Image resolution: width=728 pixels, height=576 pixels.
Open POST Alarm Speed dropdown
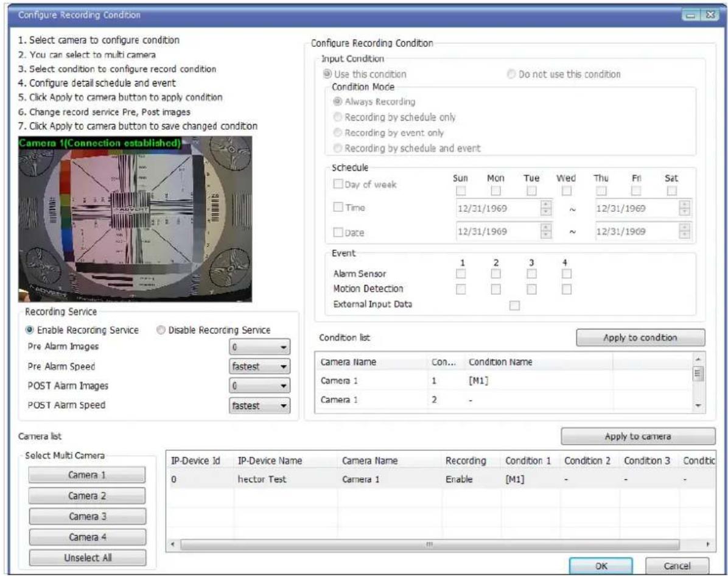coord(259,406)
